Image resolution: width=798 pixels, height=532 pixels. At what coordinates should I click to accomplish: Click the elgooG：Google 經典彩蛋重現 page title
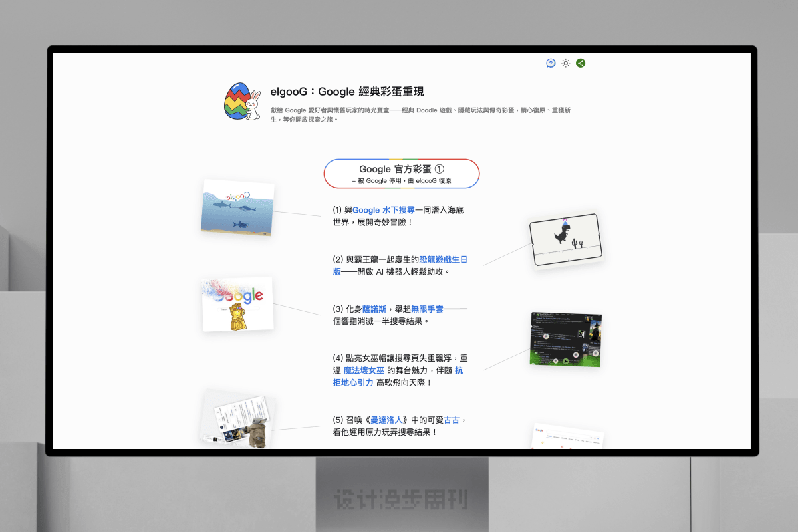(x=347, y=92)
